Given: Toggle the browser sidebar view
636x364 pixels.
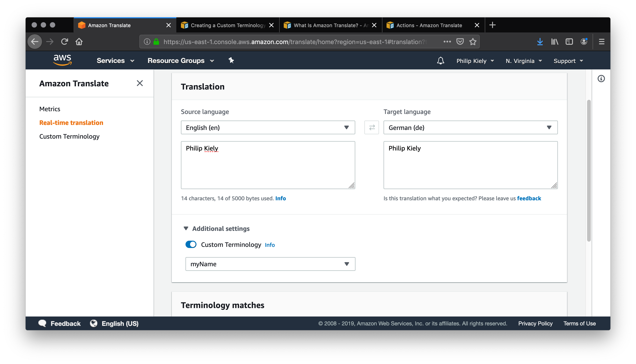Looking at the screenshot, I should tap(569, 42).
